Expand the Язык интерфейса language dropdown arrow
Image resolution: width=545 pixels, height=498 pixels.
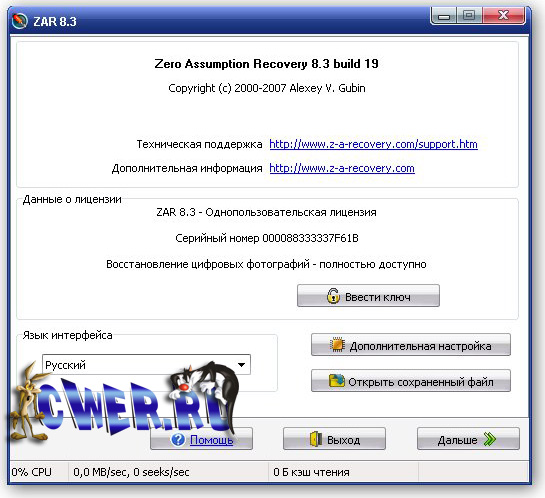tap(241, 365)
